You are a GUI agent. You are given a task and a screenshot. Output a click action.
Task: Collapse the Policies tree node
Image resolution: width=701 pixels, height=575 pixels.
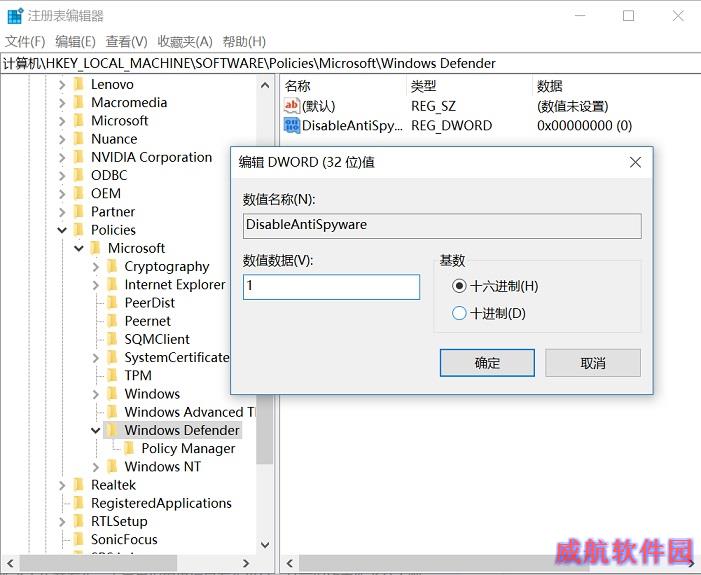pos(62,230)
